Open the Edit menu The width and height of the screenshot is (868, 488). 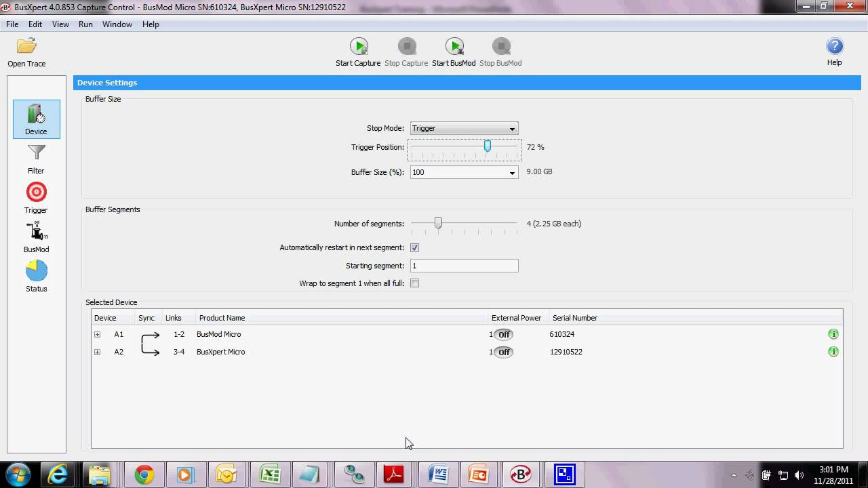click(35, 24)
